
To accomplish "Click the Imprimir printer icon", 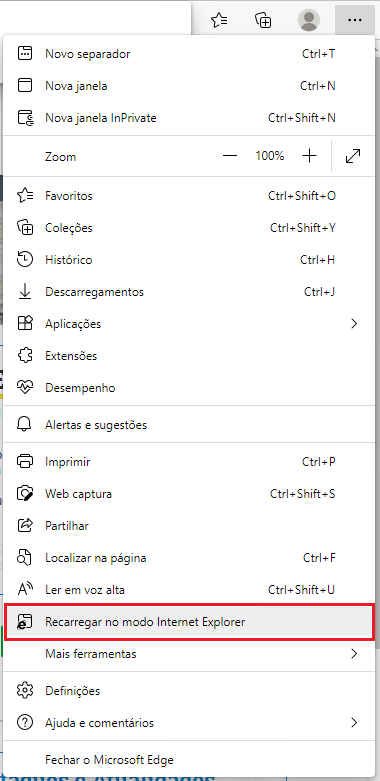I will tap(25, 462).
